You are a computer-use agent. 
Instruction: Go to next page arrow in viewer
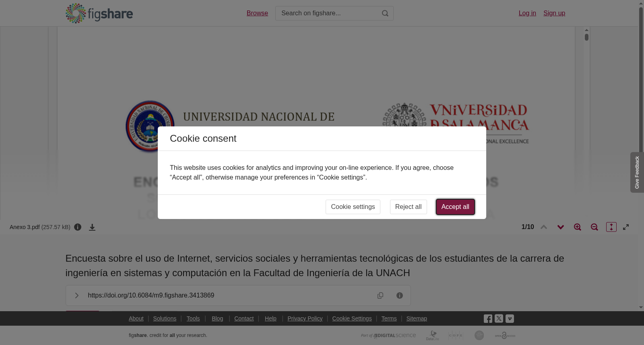pyautogui.click(x=561, y=227)
